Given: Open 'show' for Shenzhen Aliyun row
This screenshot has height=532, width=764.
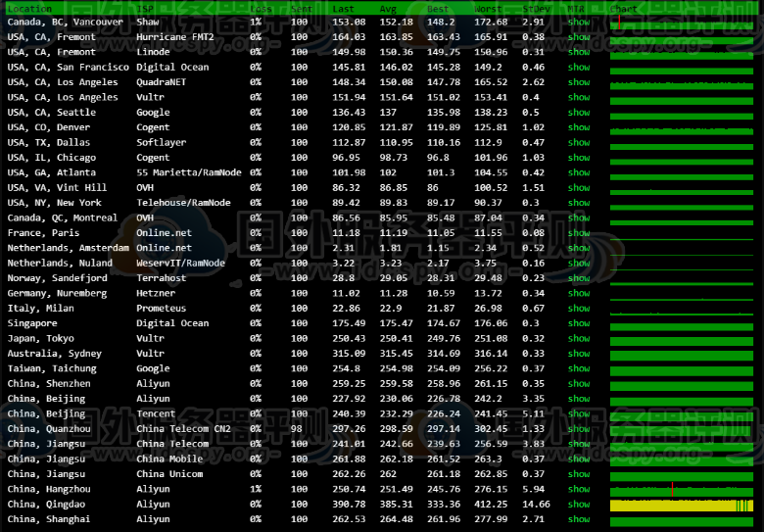Looking at the screenshot, I should [x=578, y=384].
